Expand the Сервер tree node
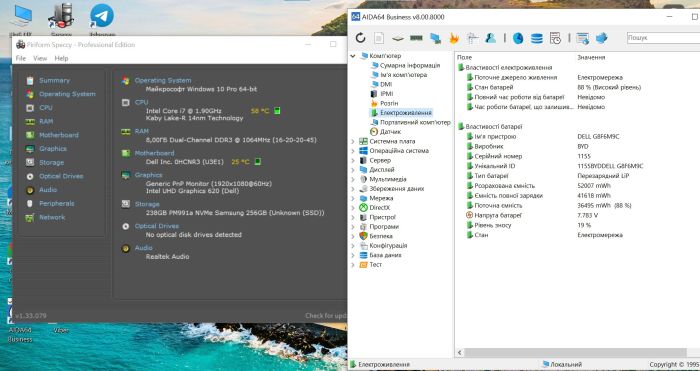 click(353, 160)
